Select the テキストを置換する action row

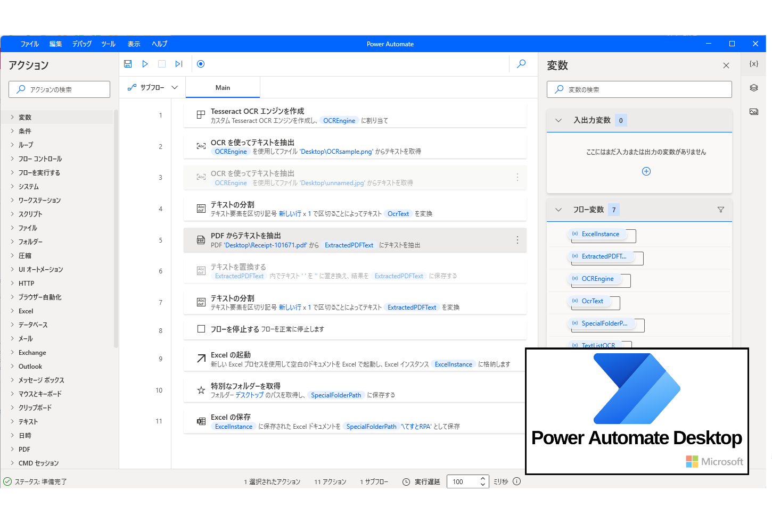point(355,271)
